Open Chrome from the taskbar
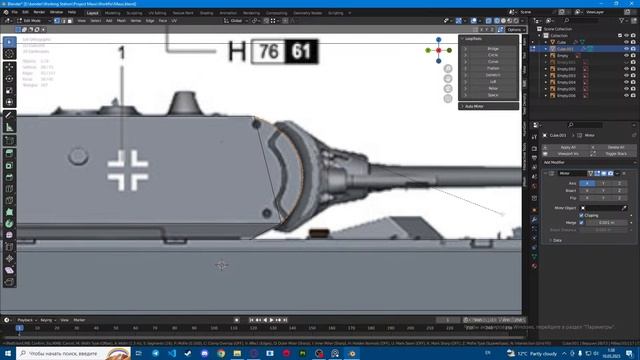The image size is (640, 360). click(221, 353)
